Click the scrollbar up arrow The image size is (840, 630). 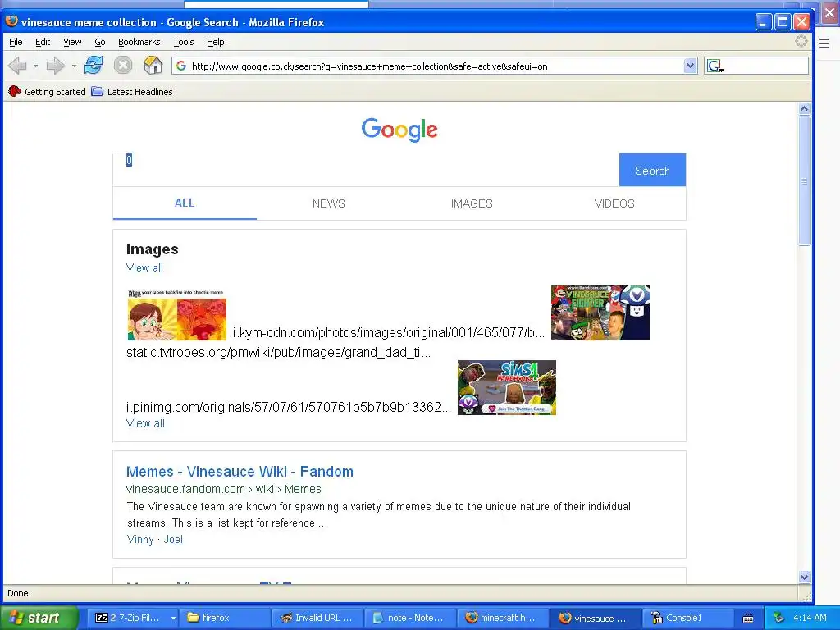coord(804,109)
